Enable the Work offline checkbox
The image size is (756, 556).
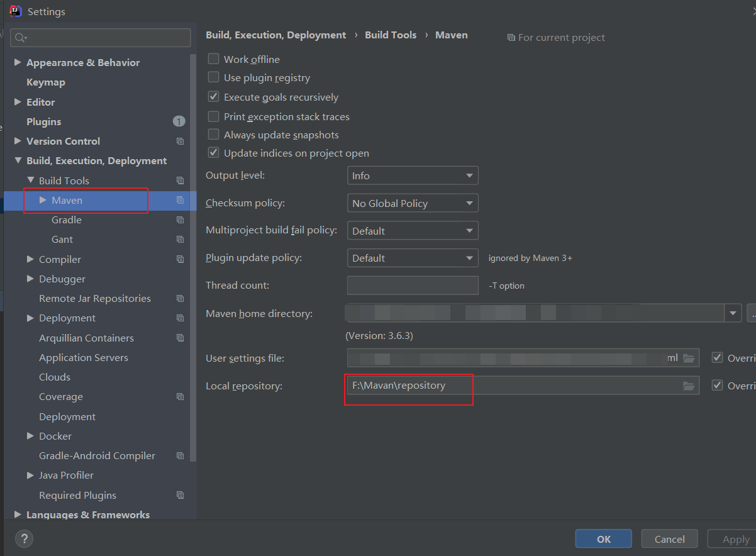click(214, 59)
